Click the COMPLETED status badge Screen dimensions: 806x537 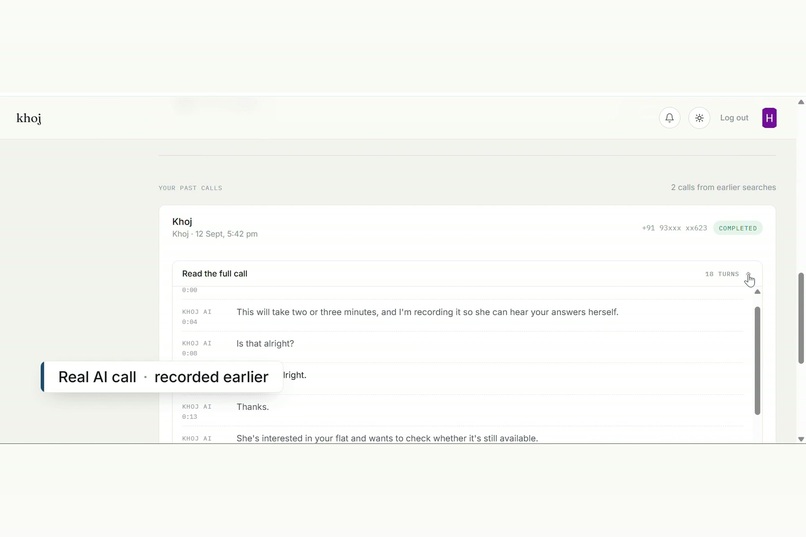pyautogui.click(x=738, y=228)
